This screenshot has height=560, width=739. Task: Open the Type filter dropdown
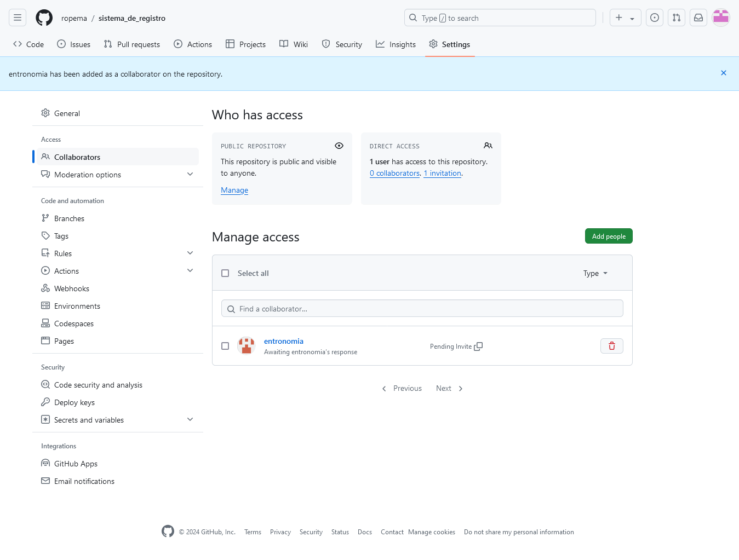595,273
